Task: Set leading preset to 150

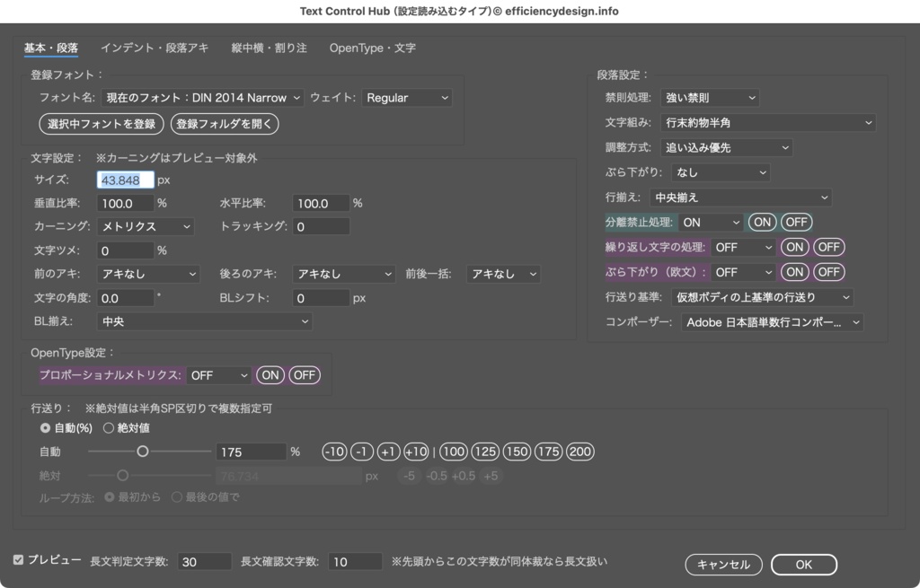Action: point(517,452)
